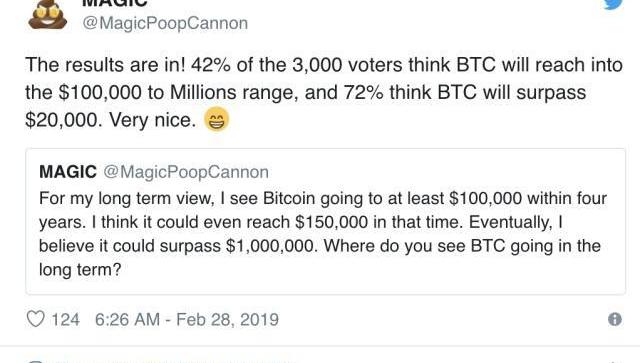Screen dimensions: 640x363
Task: Click "$20,000. Very nice." in main tweet
Action: pyautogui.click(x=111, y=120)
